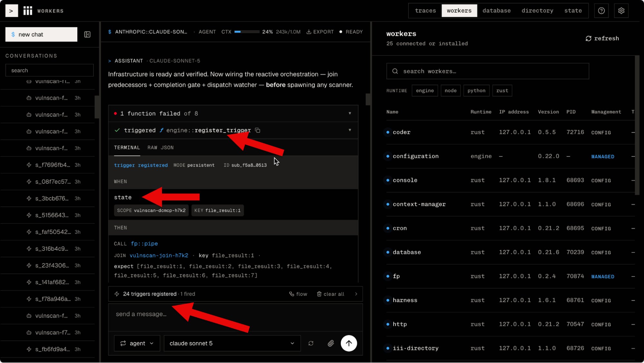Sort workers by Name column header

coord(392,112)
